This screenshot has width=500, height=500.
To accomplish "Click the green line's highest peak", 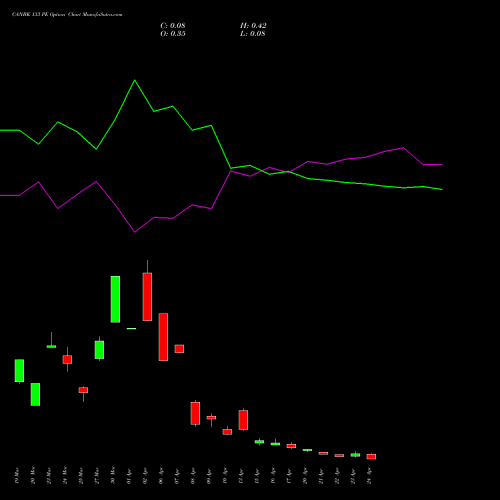I will tap(135, 80).
